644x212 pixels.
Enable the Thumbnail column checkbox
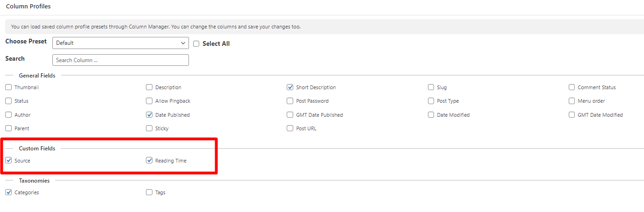point(8,87)
